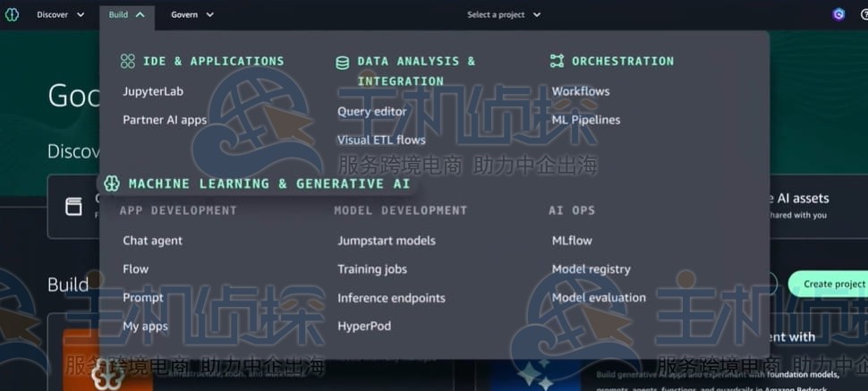Open Chat agent under App Development
The width and height of the screenshot is (868, 391).
tap(152, 241)
